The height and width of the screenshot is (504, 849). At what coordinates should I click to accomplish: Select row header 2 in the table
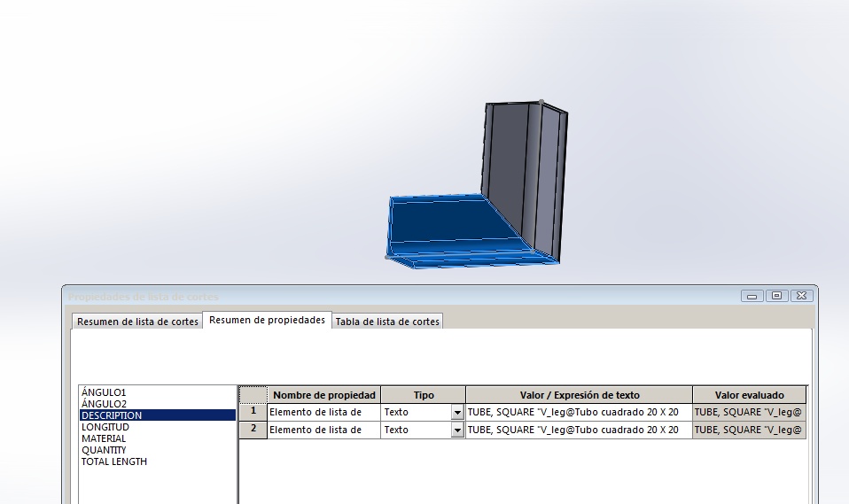[253, 430]
